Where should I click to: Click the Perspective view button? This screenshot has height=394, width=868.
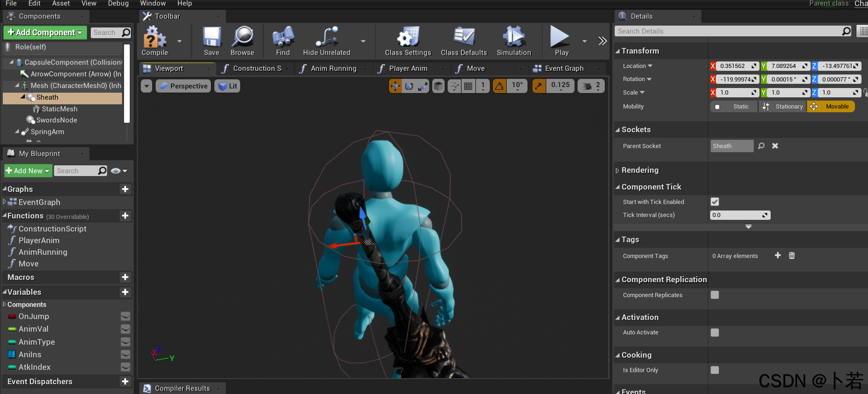[x=183, y=86]
